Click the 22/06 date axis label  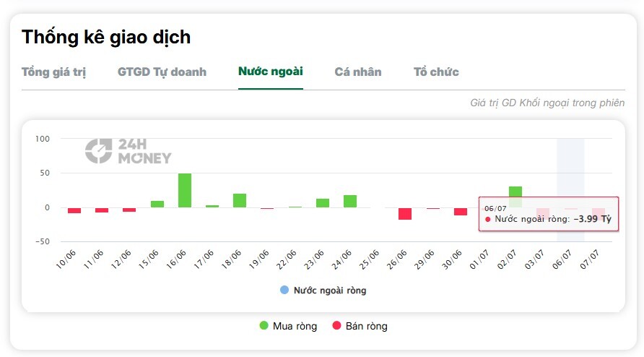[x=287, y=259]
